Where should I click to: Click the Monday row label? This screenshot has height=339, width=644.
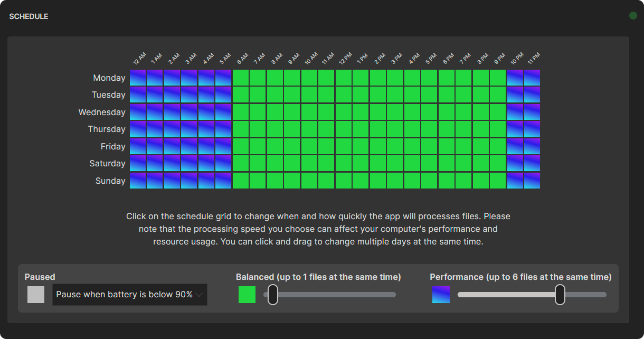click(x=109, y=78)
